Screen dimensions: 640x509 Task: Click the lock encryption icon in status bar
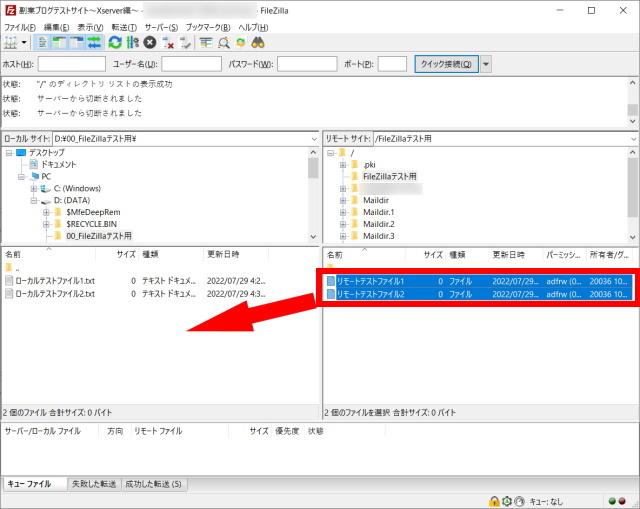pyautogui.click(x=494, y=500)
